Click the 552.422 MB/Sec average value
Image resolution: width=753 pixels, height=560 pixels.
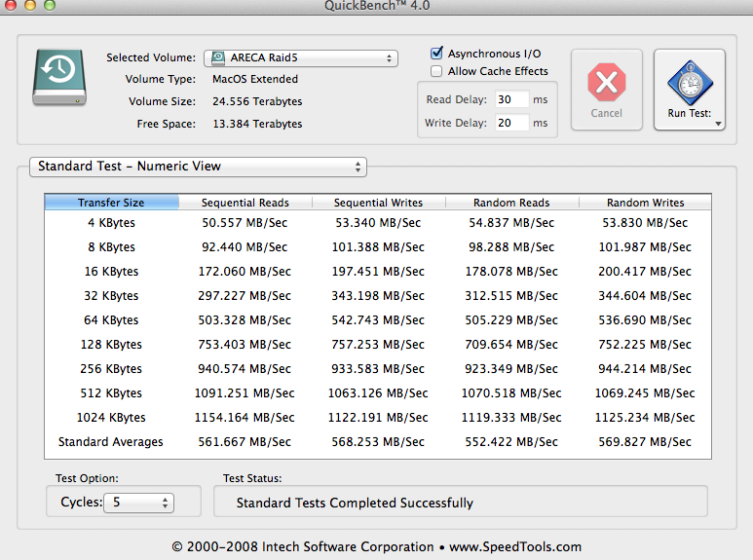[512, 442]
